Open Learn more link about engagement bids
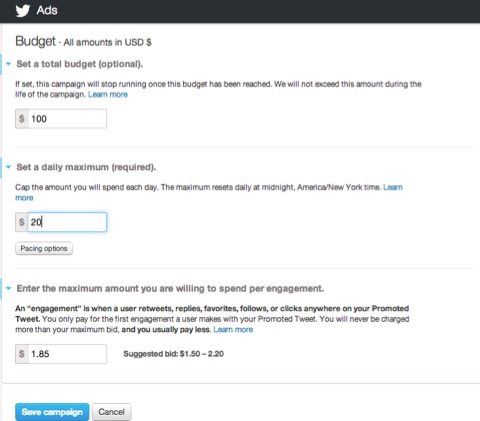The height and width of the screenshot is (421, 480). pyautogui.click(x=233, y=330)
